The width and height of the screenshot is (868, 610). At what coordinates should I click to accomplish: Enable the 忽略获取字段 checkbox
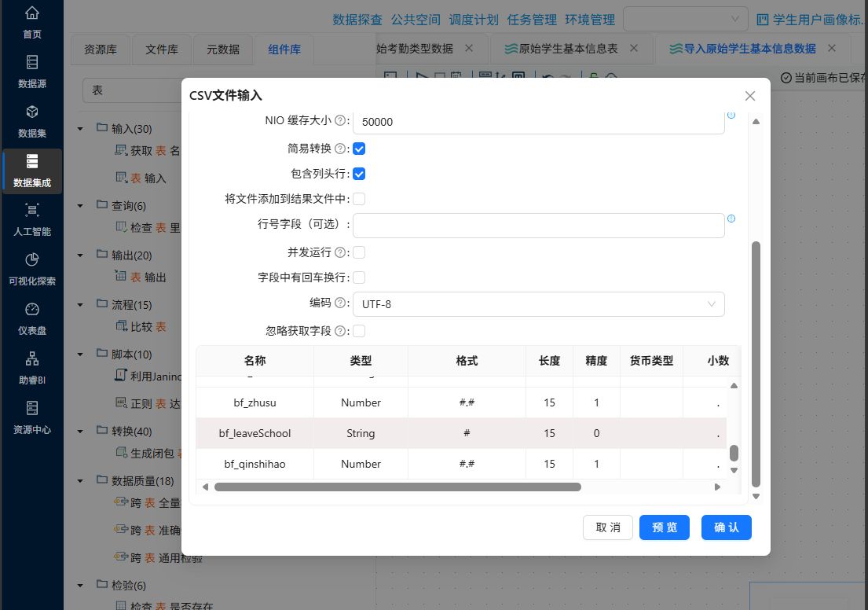tap(359, 331)
